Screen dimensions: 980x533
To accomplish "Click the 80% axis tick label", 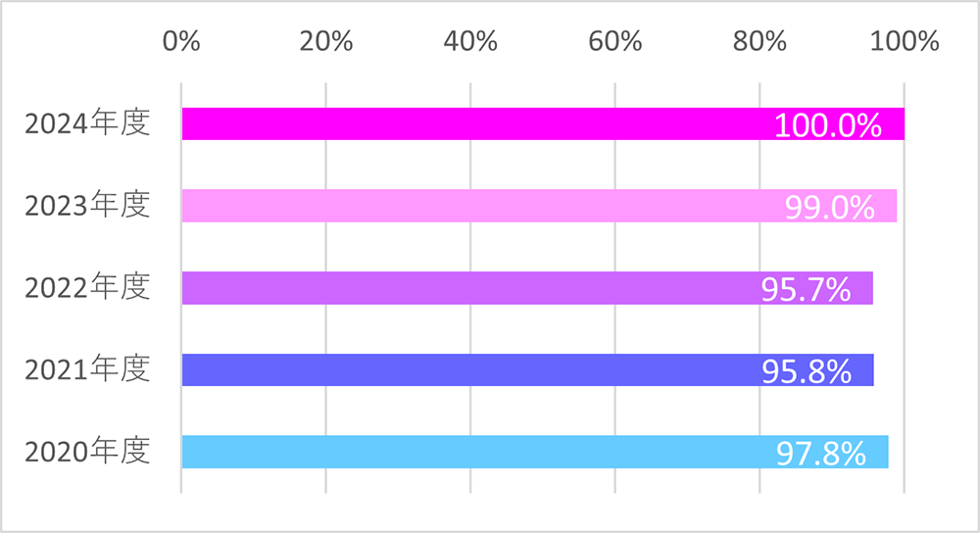I will pos(759,42).
